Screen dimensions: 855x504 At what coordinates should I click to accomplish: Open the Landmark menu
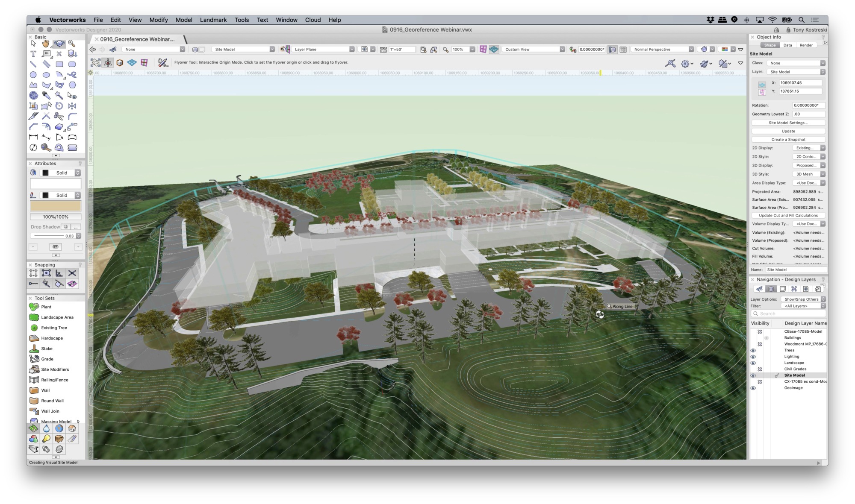pos(213,20)
